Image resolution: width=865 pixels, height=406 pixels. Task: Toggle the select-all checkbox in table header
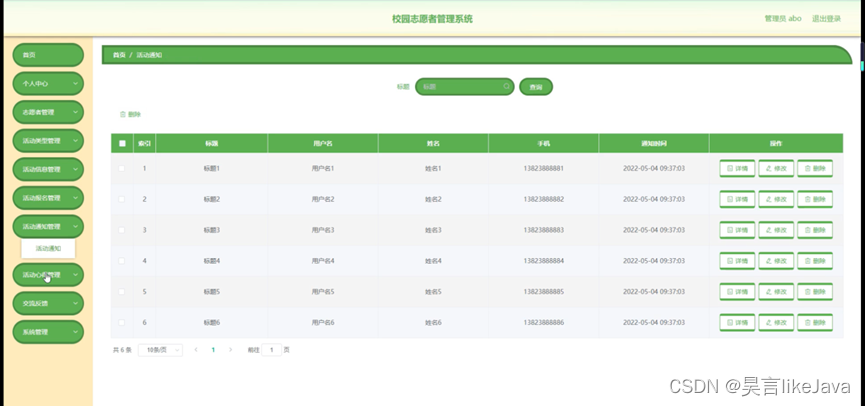(x=122, y=143)
